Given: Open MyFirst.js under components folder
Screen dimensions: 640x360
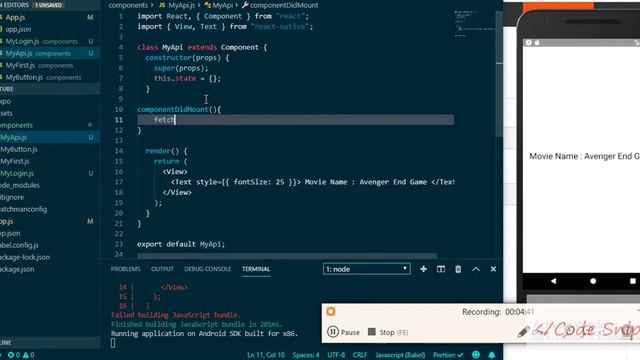Looking at the screenshot, I should tap(49, 161).
